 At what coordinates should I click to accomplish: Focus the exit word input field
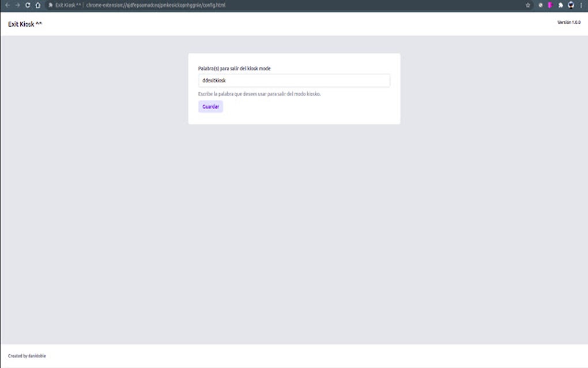pos(294,80)
